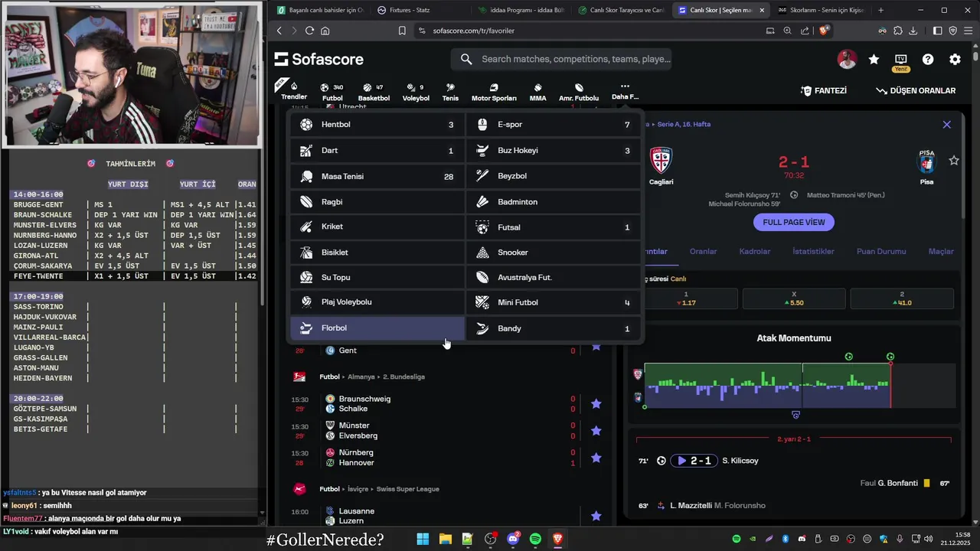Favorite the Cagliari-Pisa match with star
Image resolution: width=980 pixels, height=551 pixels.
pos(954,161)
